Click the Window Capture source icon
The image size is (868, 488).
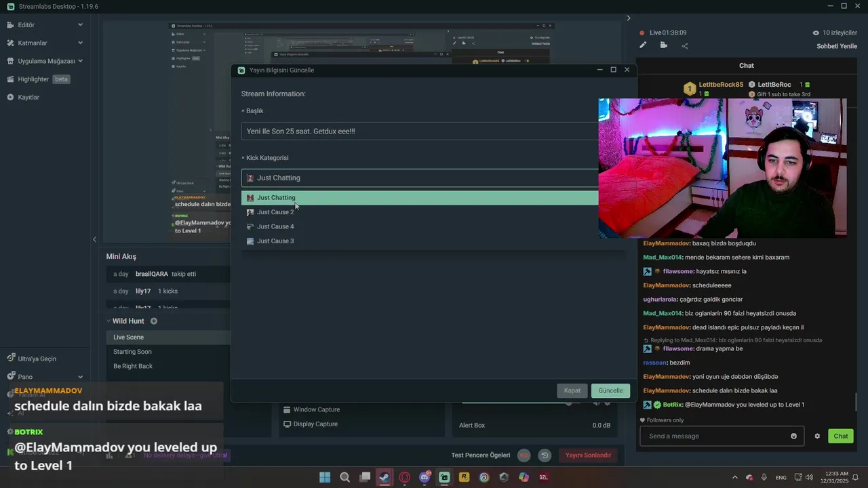[288, 409]
